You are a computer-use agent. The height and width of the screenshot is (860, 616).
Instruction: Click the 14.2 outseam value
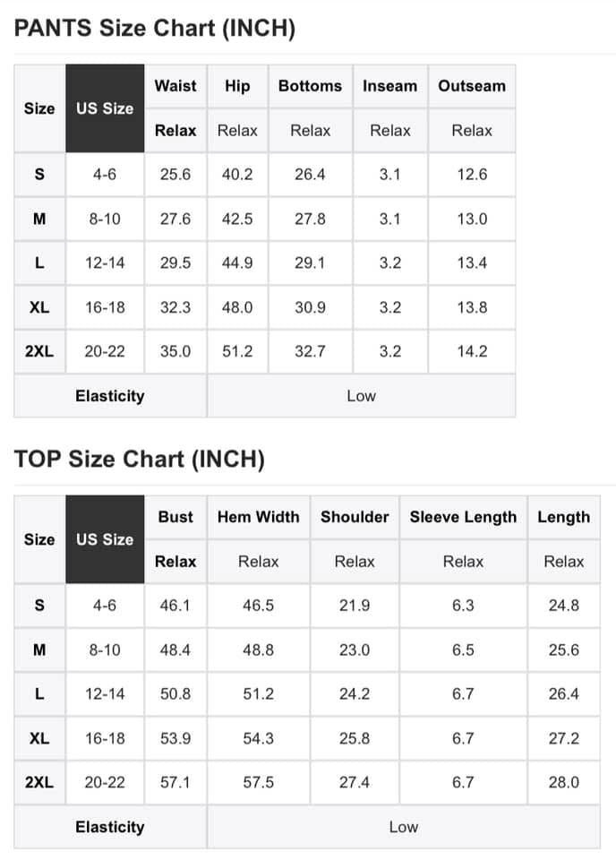click(x=472, y=351)
